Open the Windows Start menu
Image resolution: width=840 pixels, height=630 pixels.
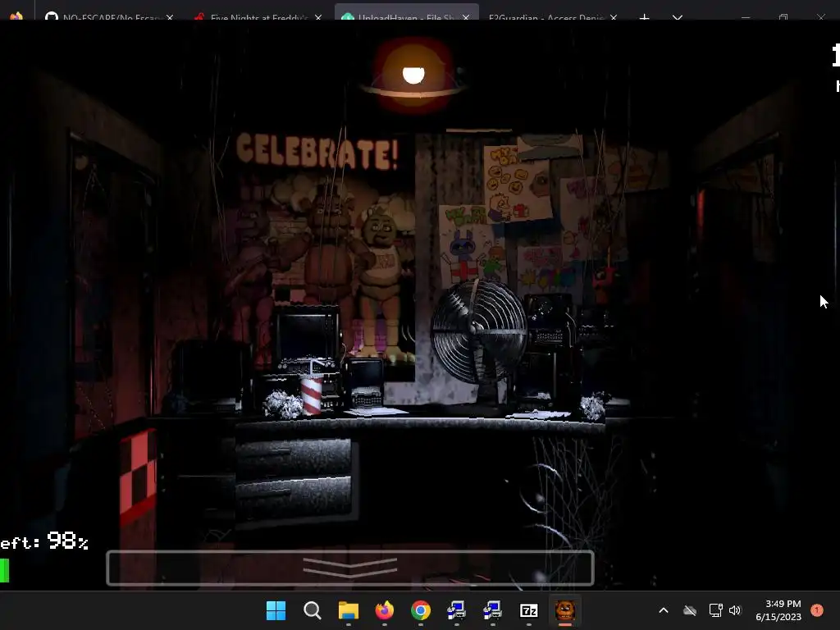pyautogui.click(x=276, y=610)
